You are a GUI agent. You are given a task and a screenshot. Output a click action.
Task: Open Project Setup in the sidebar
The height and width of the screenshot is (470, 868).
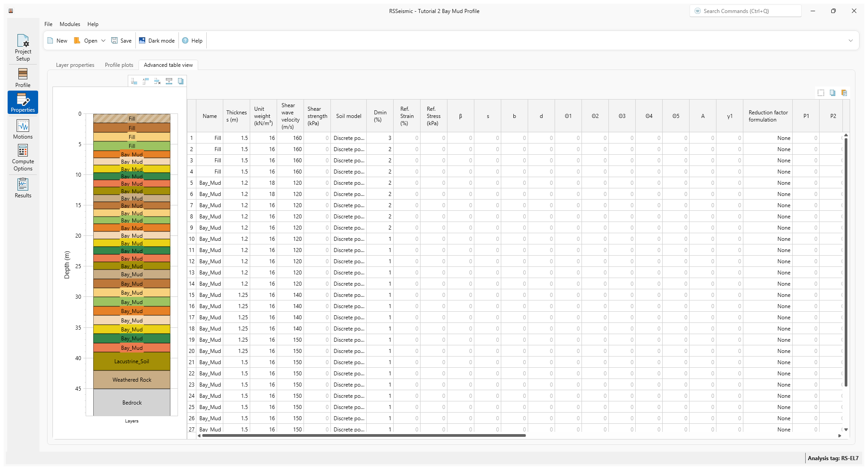23,48
